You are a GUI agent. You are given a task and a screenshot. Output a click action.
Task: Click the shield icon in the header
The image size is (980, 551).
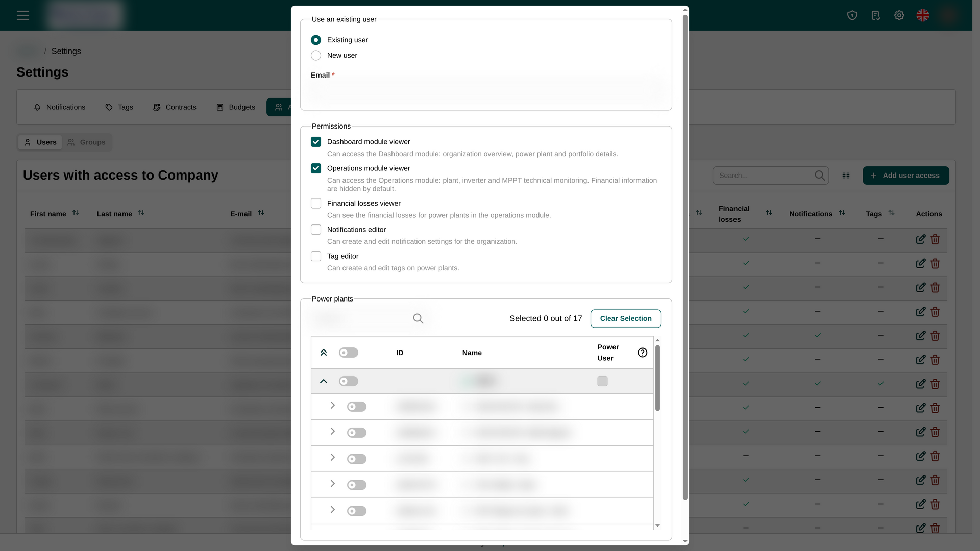click(852, 15)
